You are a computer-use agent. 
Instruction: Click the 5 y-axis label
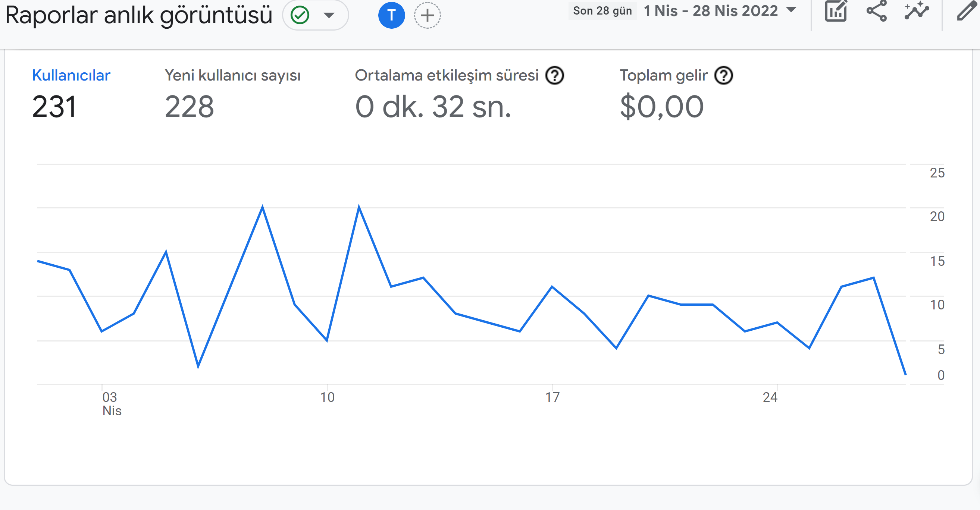(941, 349)
